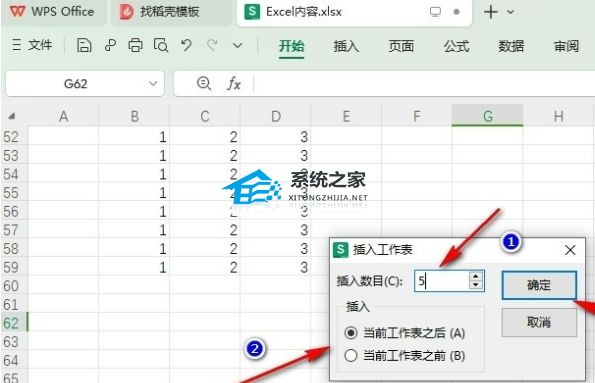Click cell D52 containing 3
The image size is (595, 383).
[275, 137]
